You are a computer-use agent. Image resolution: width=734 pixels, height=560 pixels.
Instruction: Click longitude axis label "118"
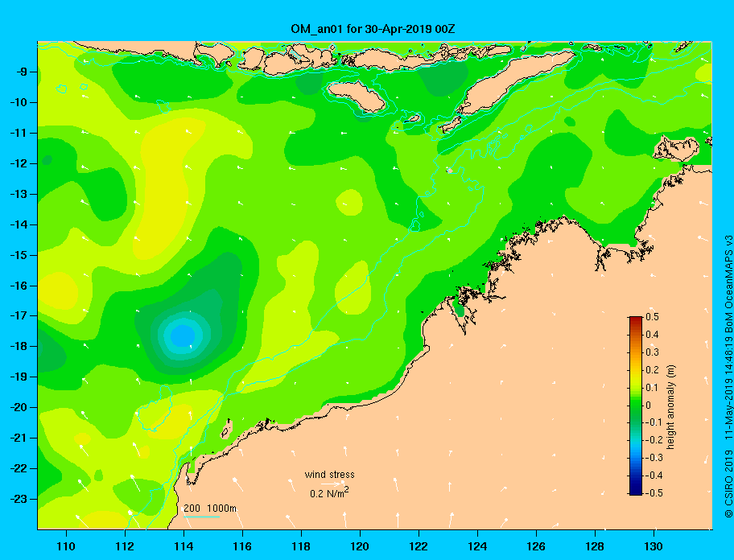301,546
